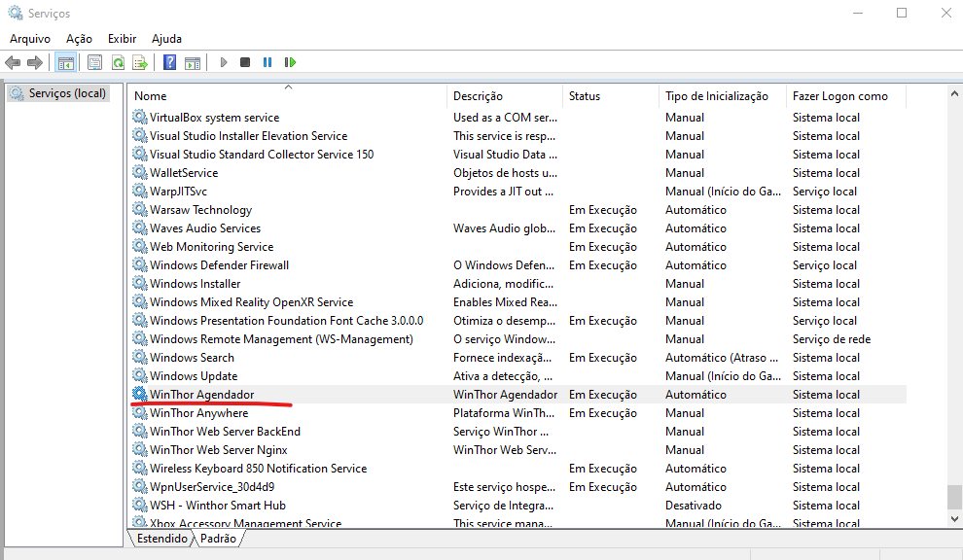The height and width of the screenshot is (560, 963).
Task: Click the Serviços title bar gear icon
Action: click(16, 13)
